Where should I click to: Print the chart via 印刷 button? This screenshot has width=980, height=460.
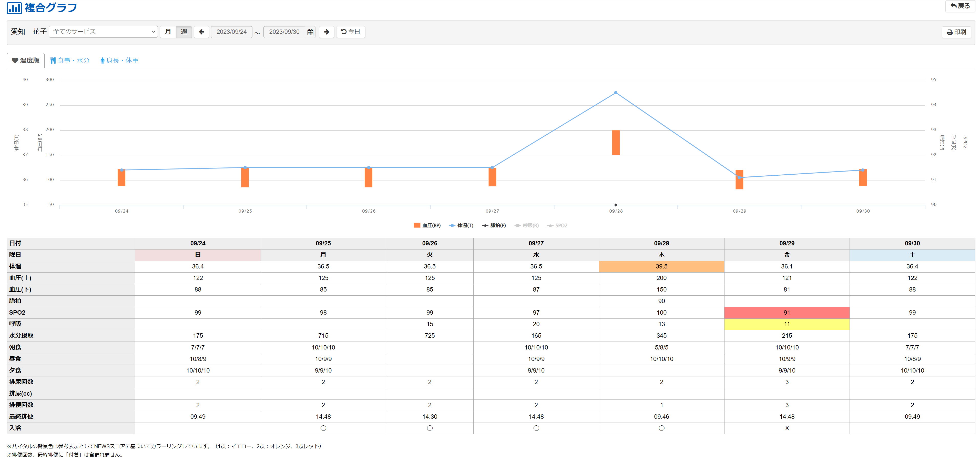pos(956,32)
